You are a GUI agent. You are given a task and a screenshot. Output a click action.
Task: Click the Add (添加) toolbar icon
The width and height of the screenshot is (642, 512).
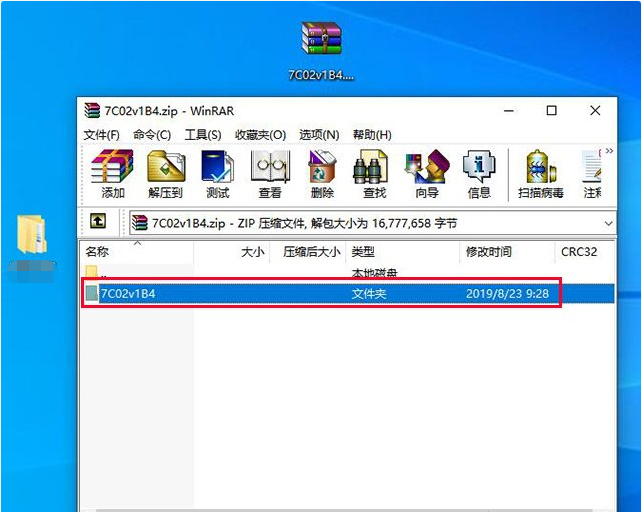pos(113,174)
